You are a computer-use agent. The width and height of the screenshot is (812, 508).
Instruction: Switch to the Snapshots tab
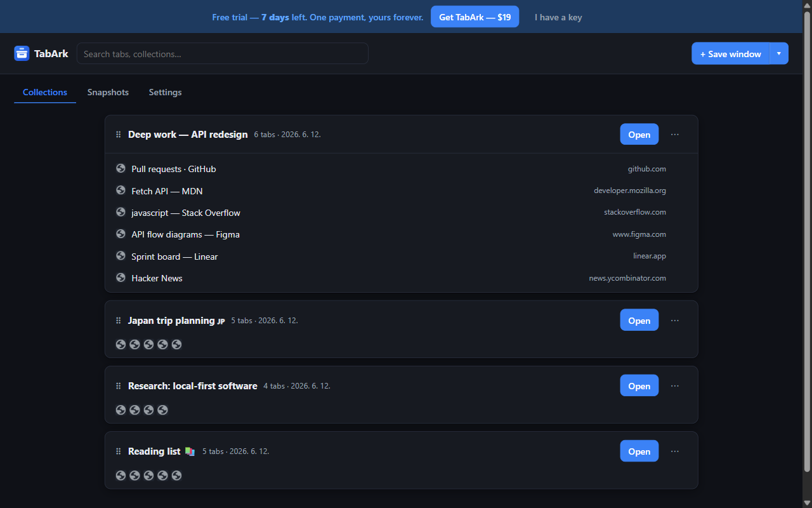[x=108, y=92]
